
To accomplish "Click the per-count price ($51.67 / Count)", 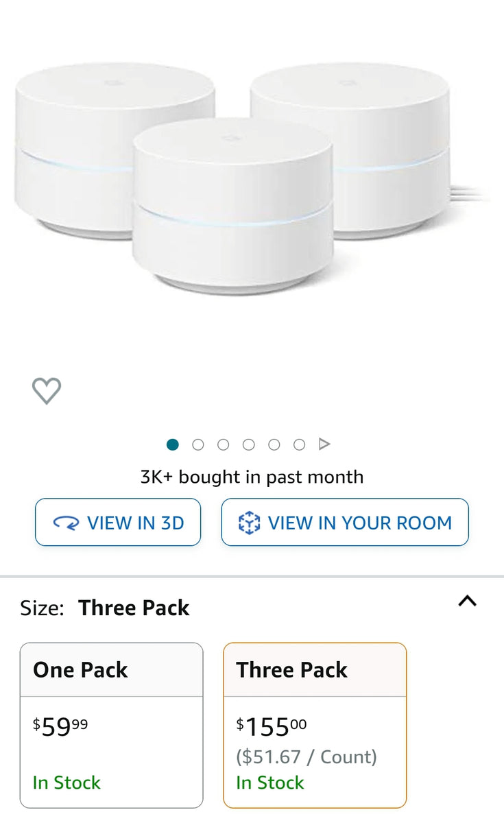I will [x=306, y=756].
